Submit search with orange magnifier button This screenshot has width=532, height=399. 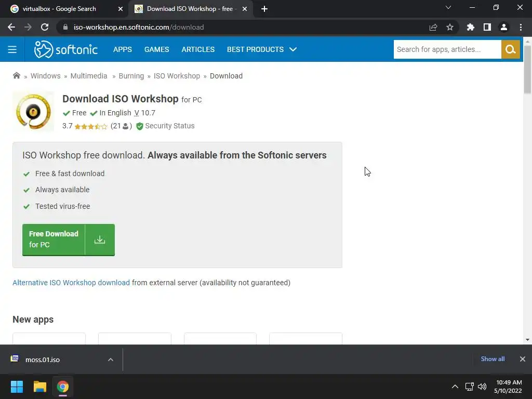(510, 49)
